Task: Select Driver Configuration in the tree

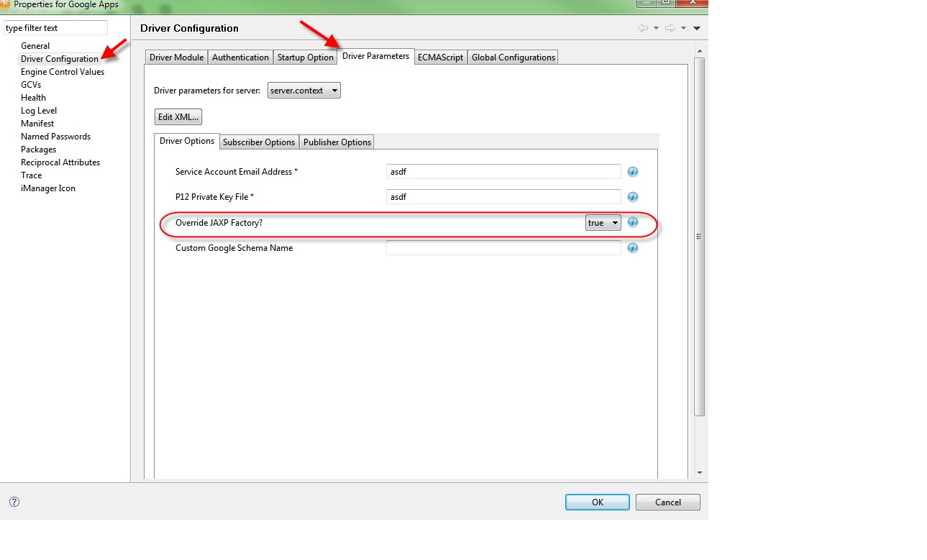Action: (x=60, y=59)
